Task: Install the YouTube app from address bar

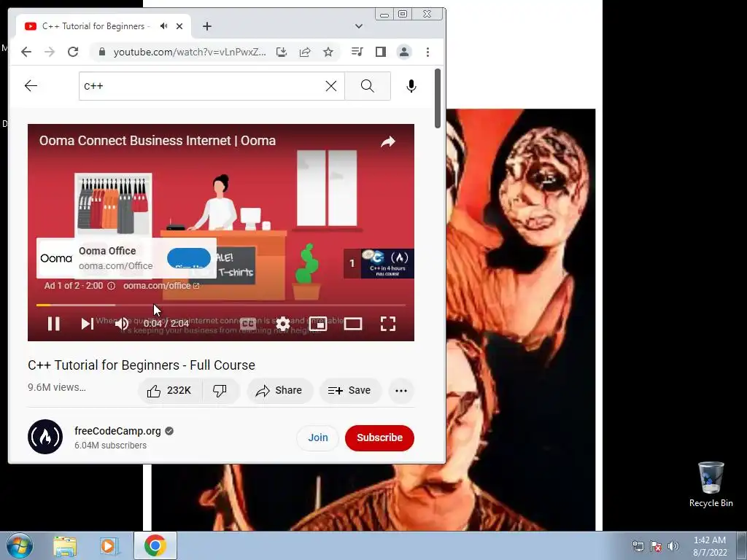Action: tap(282, 52)
